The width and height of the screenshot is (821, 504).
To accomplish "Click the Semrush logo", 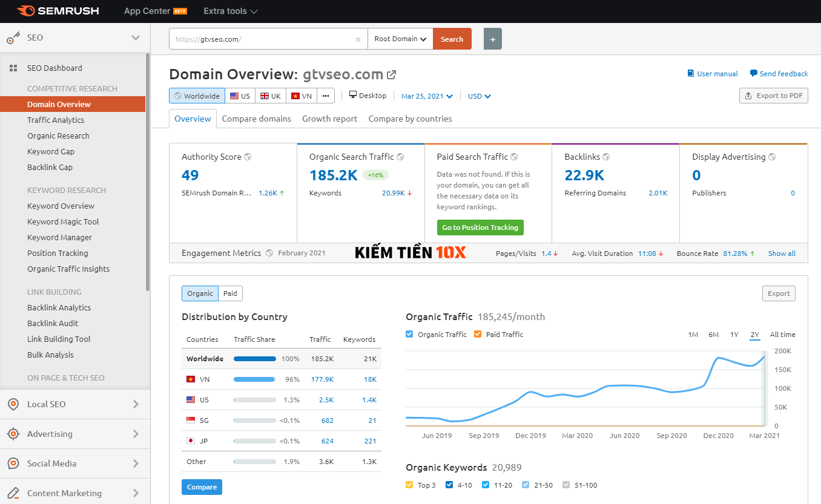I will [58, 11].
